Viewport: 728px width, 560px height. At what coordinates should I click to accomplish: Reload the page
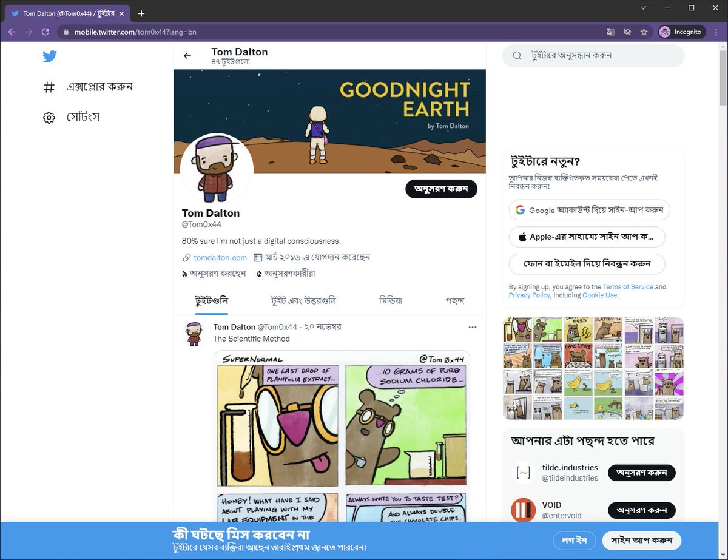45,32
